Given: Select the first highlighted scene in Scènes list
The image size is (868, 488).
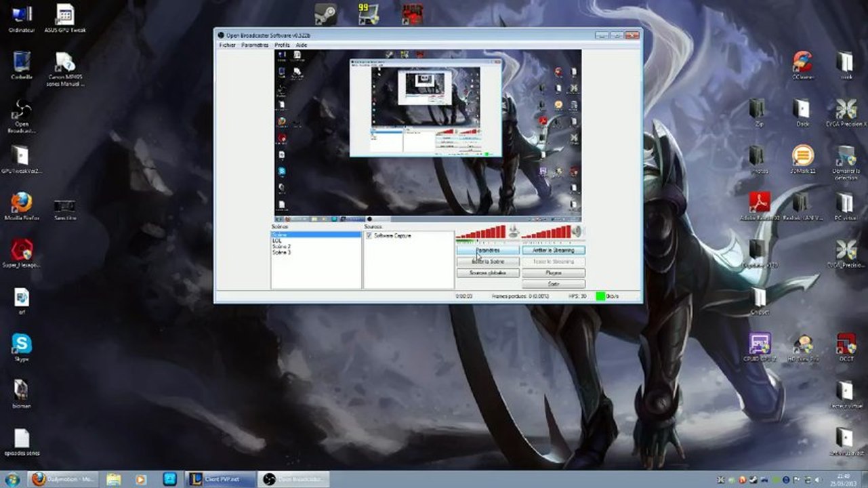Looking at the screenshot, I should [x=316, y=235].
